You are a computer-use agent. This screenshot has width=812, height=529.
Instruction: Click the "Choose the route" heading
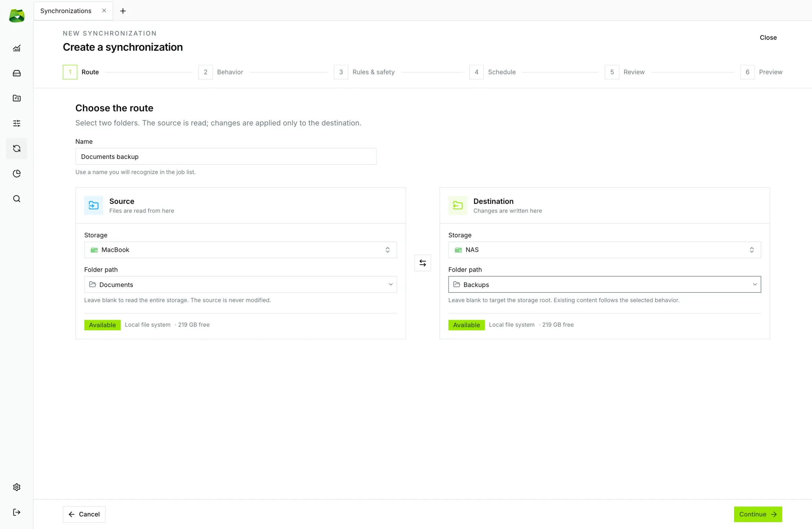click(114, 108)
